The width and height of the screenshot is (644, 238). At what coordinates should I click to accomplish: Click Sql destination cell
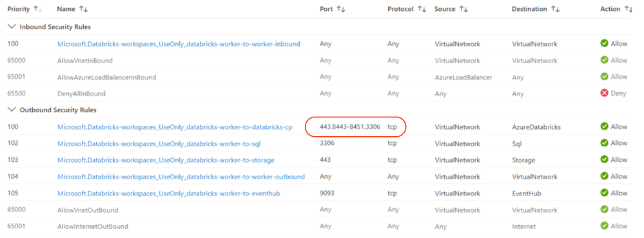point(516,143)
